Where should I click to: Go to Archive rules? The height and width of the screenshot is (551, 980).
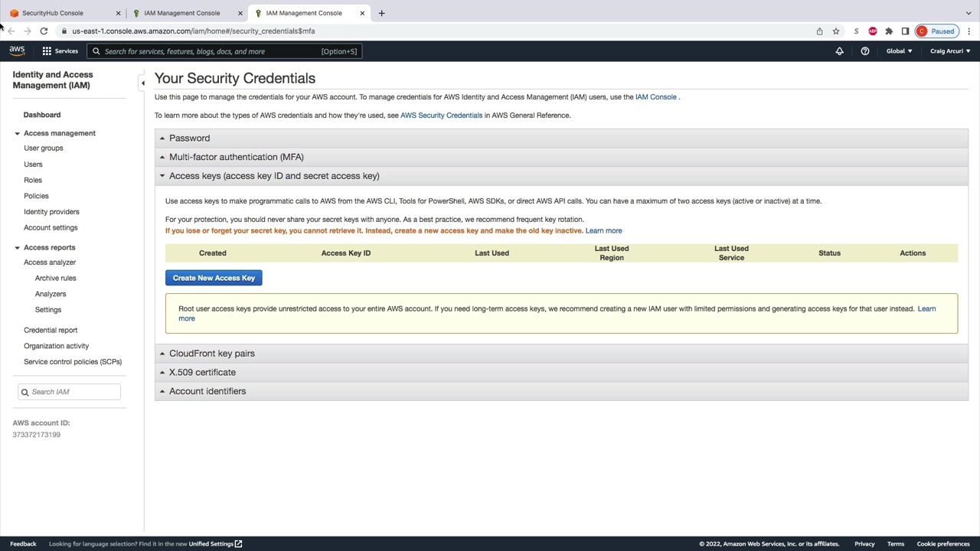56,279
